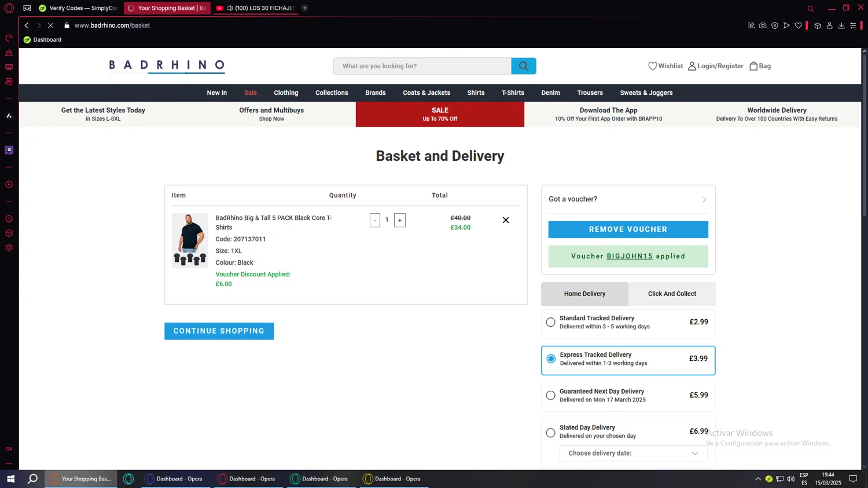Switch to the Home Delivery tab

[584, 294]
